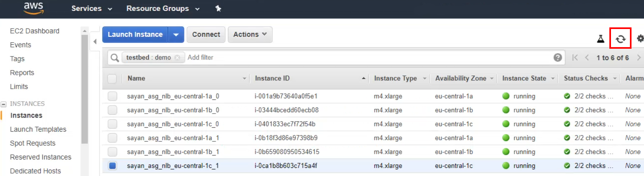
Task: Click the help question mark in filter bar
Action: [558, 58]
